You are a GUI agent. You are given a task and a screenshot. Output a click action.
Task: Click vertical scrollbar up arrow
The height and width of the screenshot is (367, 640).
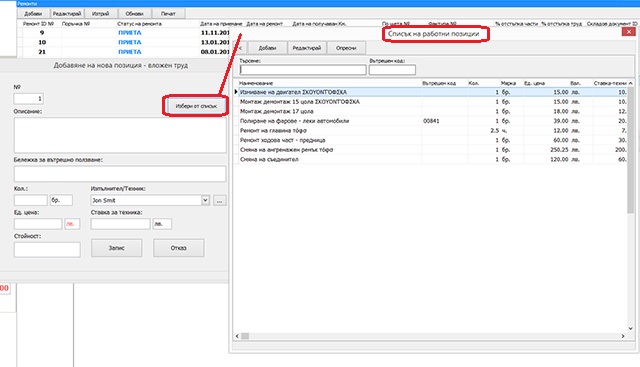point(631,83)
